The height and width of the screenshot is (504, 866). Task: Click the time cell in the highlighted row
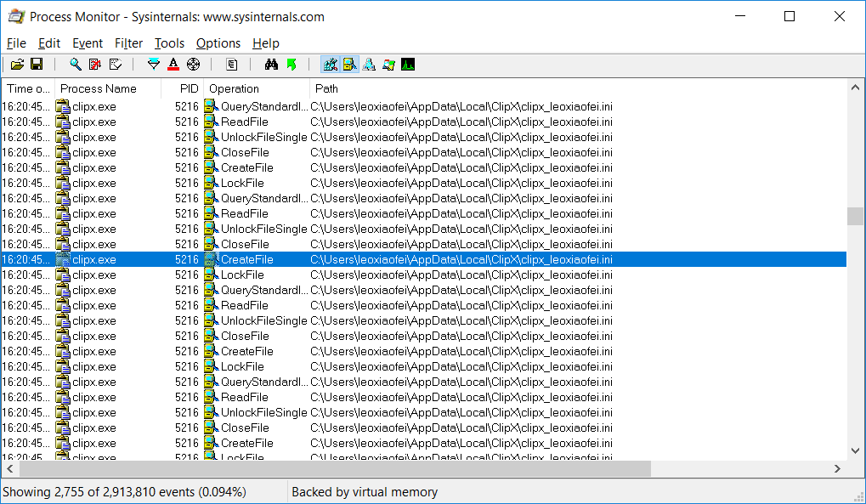click(x=26, y=260)
